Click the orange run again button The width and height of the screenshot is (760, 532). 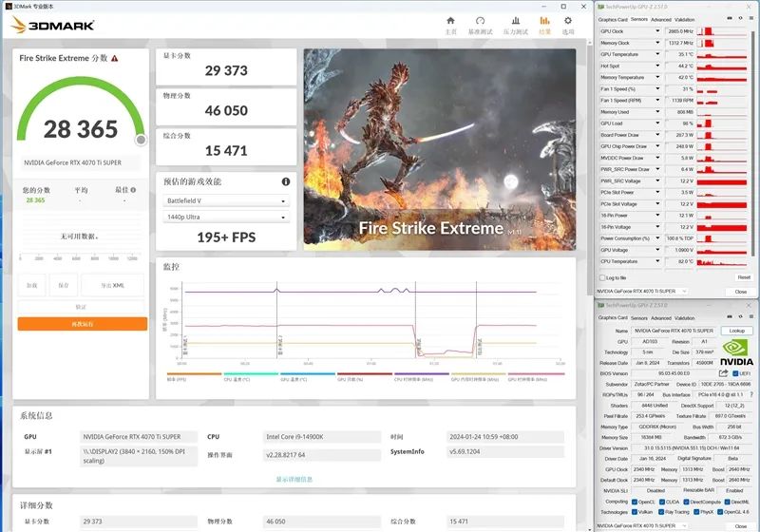pyautogui.click(x=82, y=324)
